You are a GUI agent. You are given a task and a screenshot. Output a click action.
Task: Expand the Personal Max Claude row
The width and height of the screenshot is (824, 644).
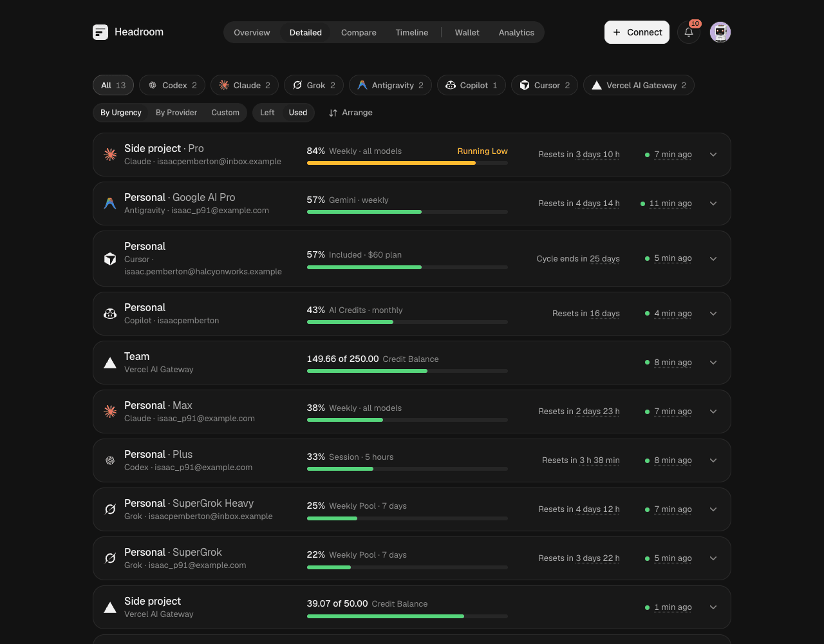coord(713,412)
